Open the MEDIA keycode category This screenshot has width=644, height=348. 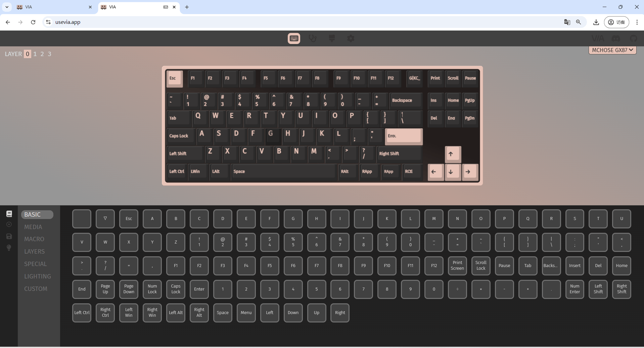(x=33, y=227)
